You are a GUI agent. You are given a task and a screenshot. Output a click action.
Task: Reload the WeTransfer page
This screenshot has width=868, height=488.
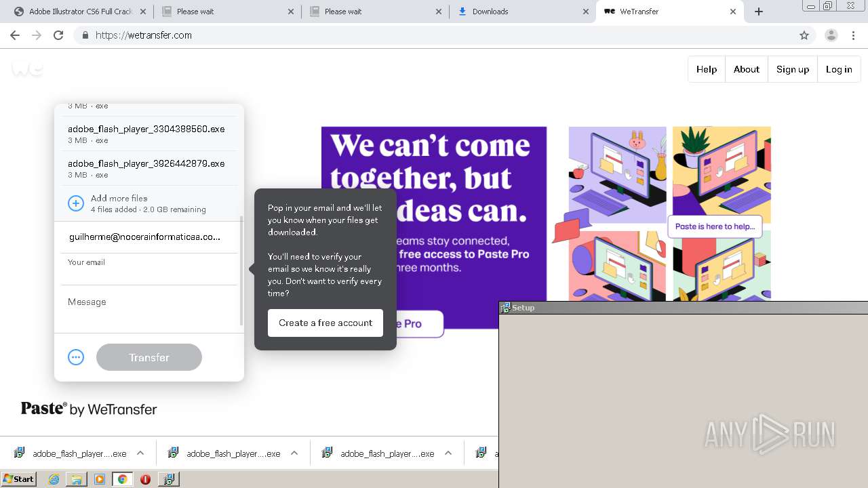click(x=58, y=35)
